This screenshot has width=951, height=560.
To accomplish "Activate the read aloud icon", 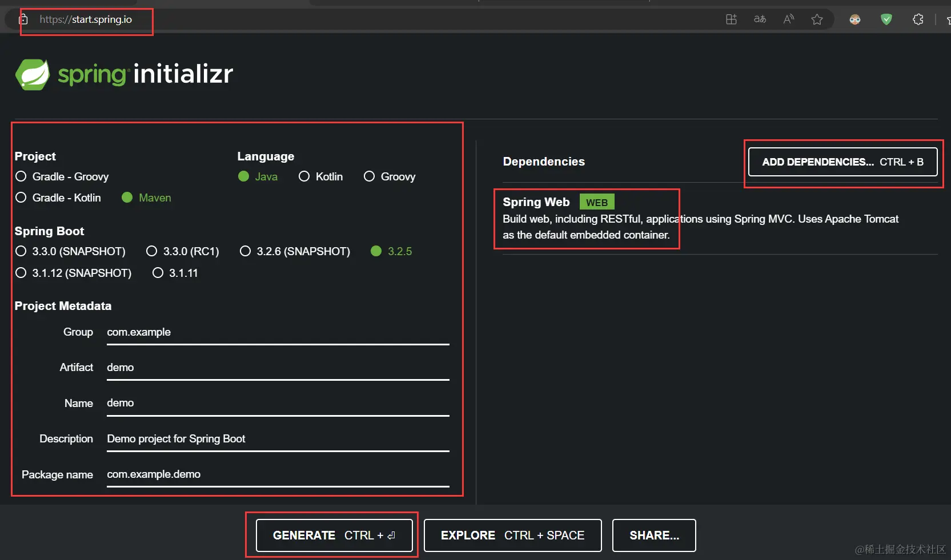I will [789, 19].
